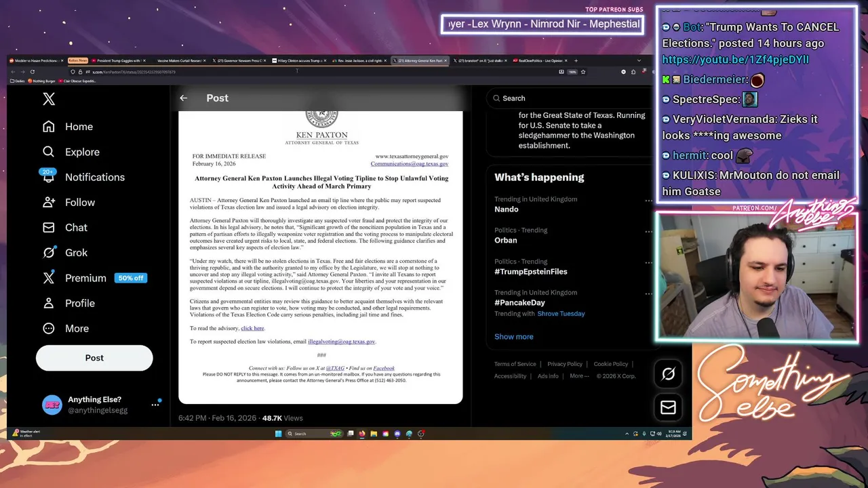Open Accessibility footer link
The width and height of the screenshot is (868, 488).
coord(511,376)
